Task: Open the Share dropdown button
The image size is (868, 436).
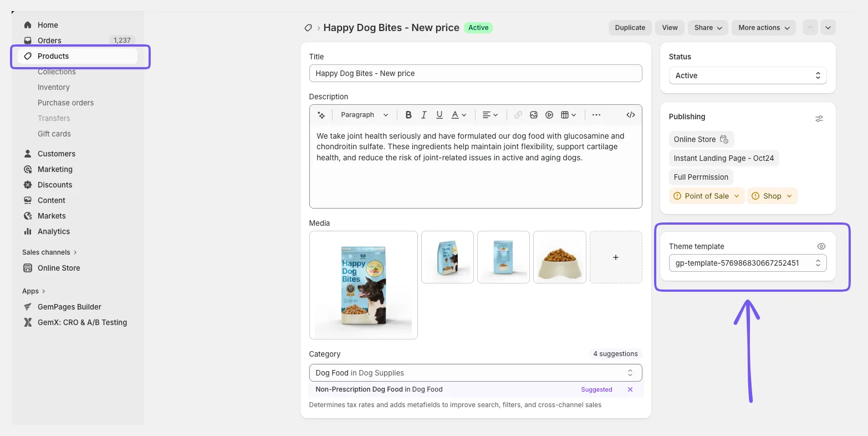Action: (708, 28)
